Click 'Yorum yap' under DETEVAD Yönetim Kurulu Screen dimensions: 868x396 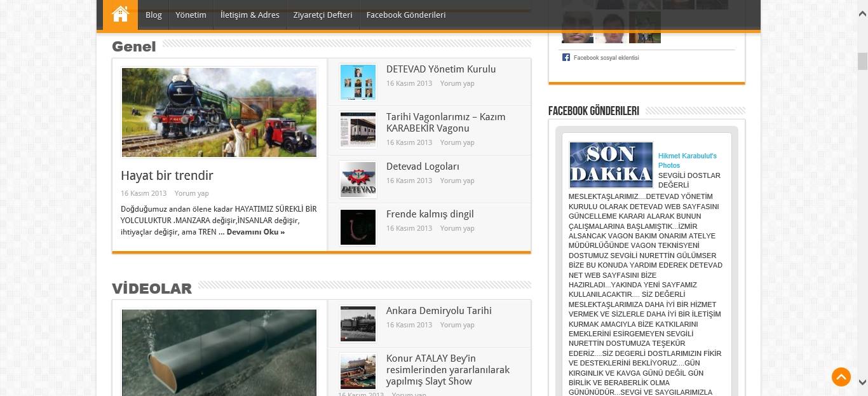[x=457, y=83]
